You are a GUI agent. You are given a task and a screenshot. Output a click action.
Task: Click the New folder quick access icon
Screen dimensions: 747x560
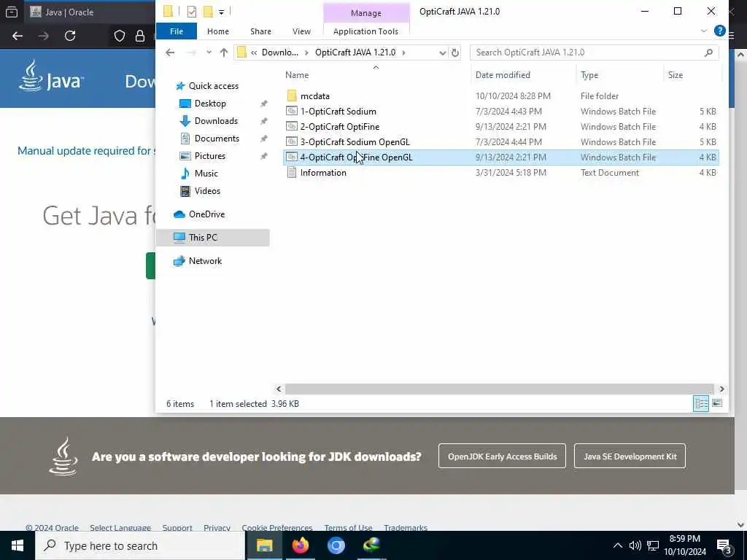(208, 12)
